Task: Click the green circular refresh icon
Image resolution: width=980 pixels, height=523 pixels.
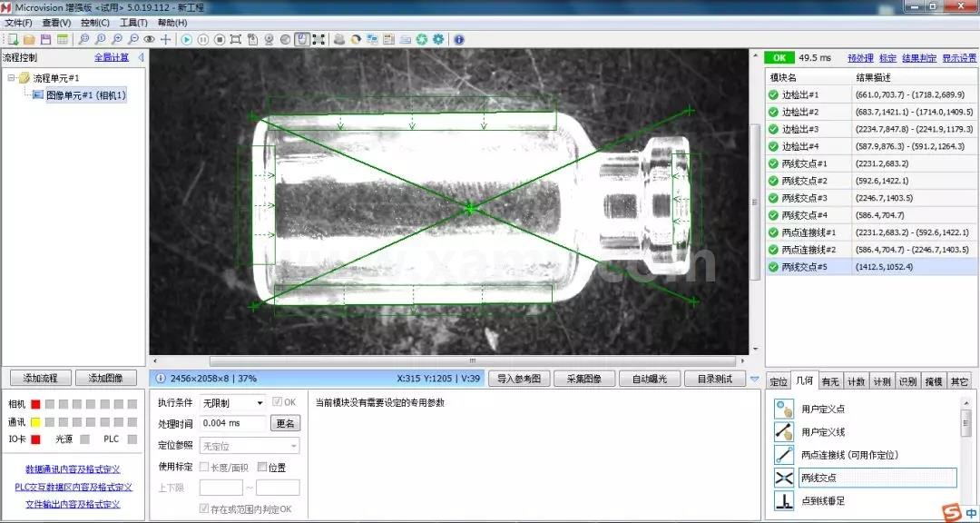Action: tap(422, 39)
